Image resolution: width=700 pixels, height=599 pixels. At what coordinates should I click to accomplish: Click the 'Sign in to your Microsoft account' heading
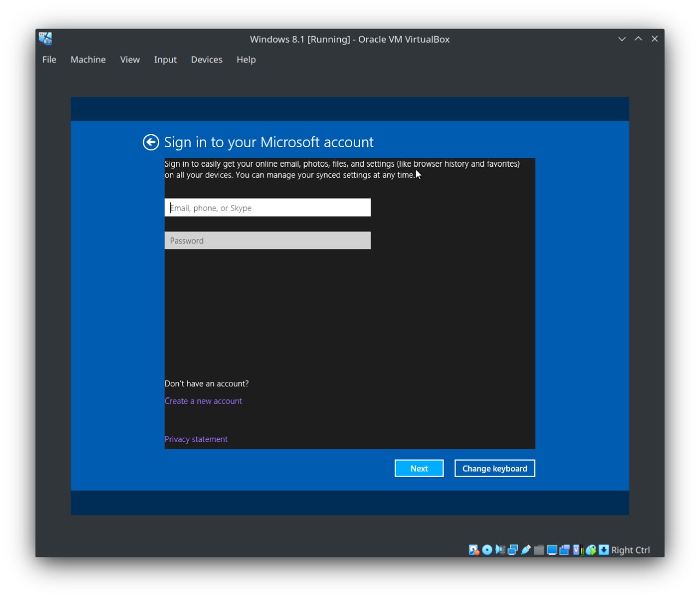pyautogui.click(x=269, y=142)
